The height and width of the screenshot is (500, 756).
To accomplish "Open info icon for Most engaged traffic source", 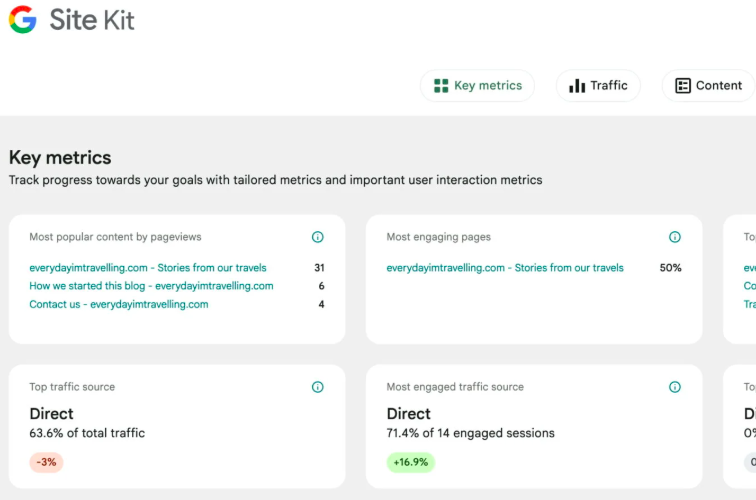I will (x=675, y=387).
